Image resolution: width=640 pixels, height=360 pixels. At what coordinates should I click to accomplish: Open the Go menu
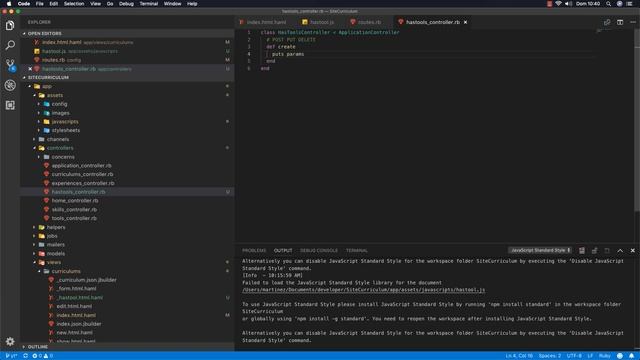coord(110,4)
